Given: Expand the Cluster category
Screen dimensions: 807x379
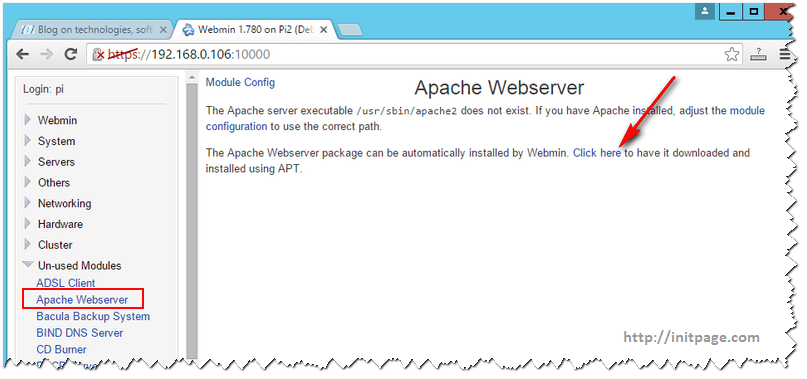Looking at the screenshot, I should tap(55, 245).
